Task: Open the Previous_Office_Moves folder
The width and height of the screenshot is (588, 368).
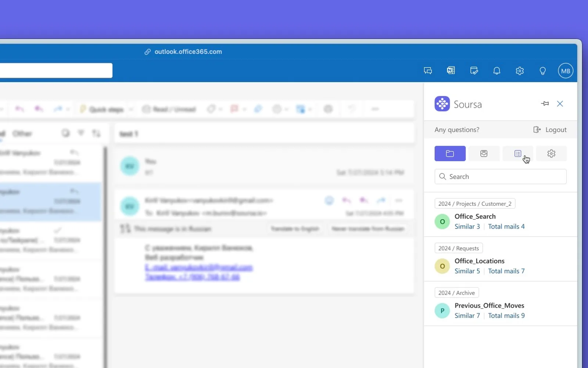Action: point(490,305)
